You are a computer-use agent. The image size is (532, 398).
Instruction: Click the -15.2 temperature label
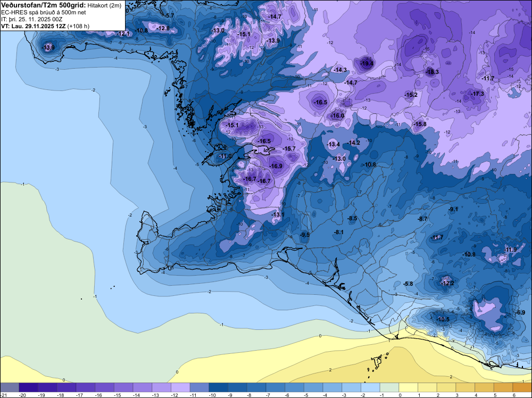point(411,95)
